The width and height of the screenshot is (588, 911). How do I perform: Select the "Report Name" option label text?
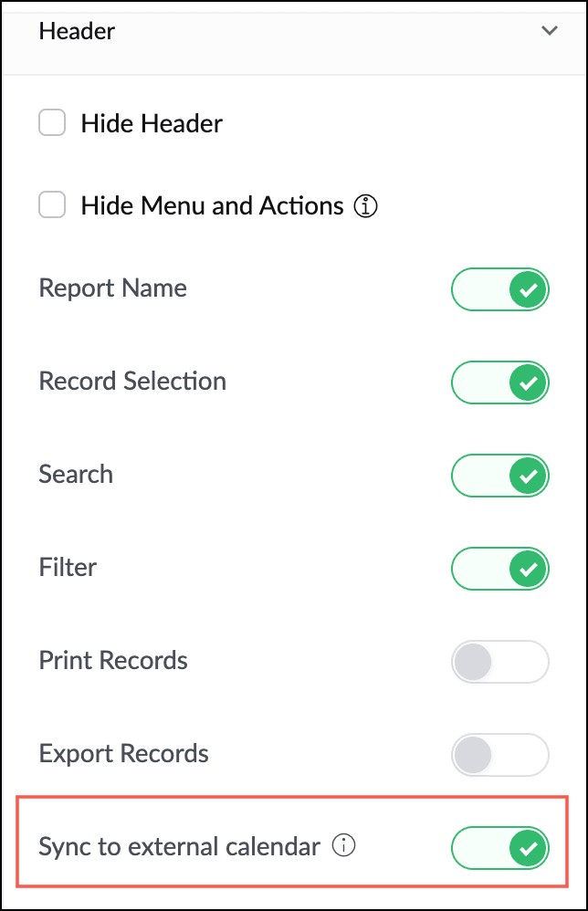(x=112, y=288)
